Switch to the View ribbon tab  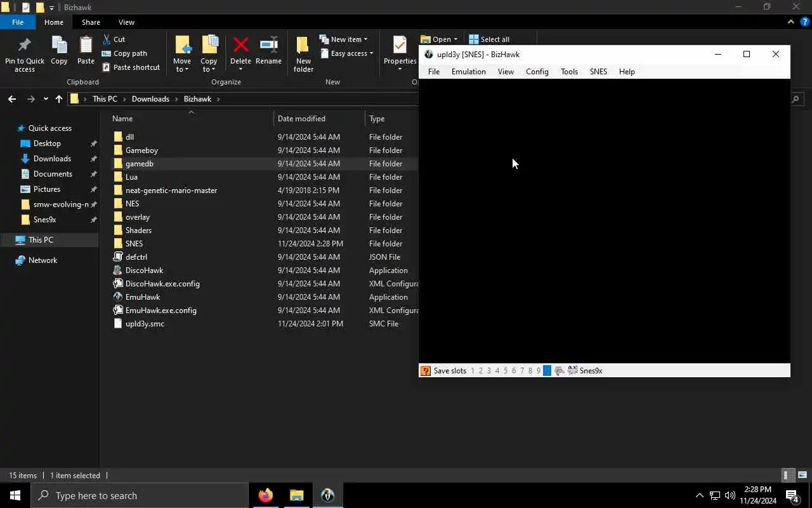tap(126, 22)
